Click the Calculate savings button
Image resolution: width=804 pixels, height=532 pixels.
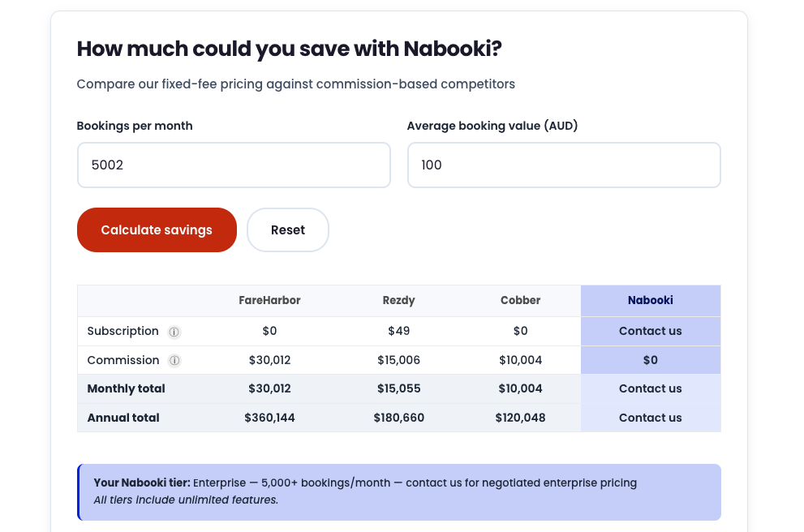[157, 230]
